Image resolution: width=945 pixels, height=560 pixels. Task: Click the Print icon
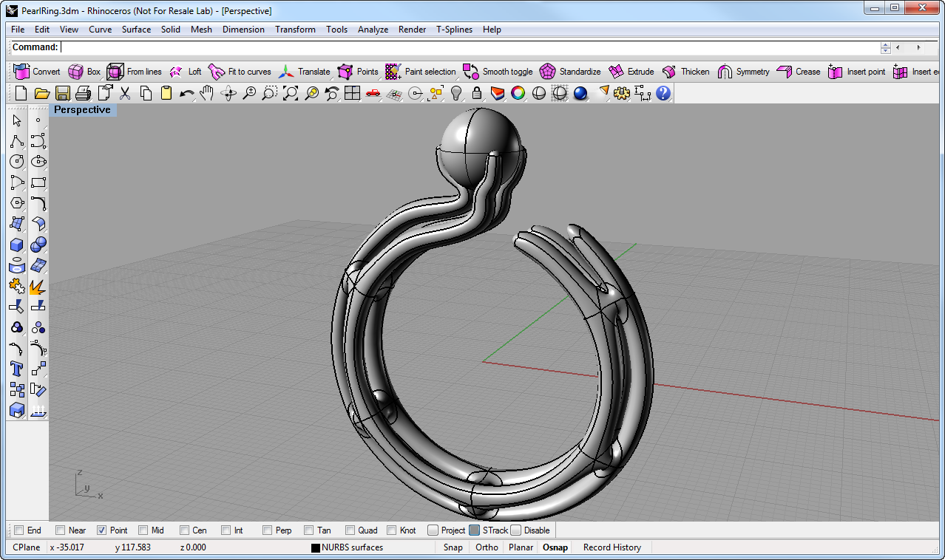pos(83,93)
